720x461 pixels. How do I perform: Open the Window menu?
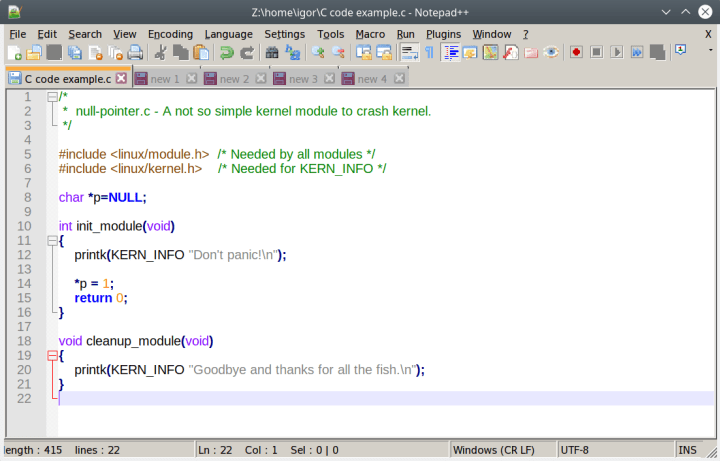[492, 34]
